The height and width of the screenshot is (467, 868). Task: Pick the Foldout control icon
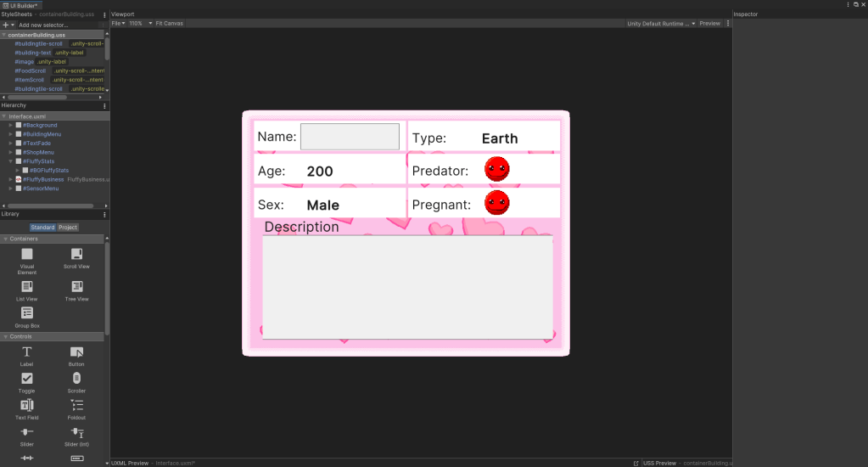pos(76,405)
